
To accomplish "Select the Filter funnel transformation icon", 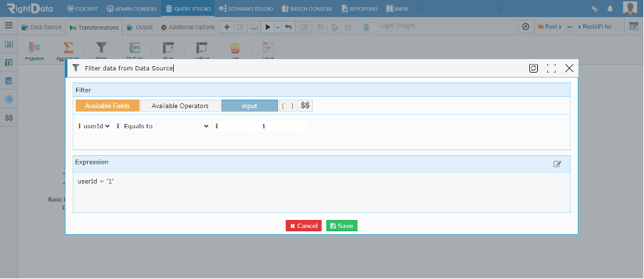I will [x=101, y=48].
